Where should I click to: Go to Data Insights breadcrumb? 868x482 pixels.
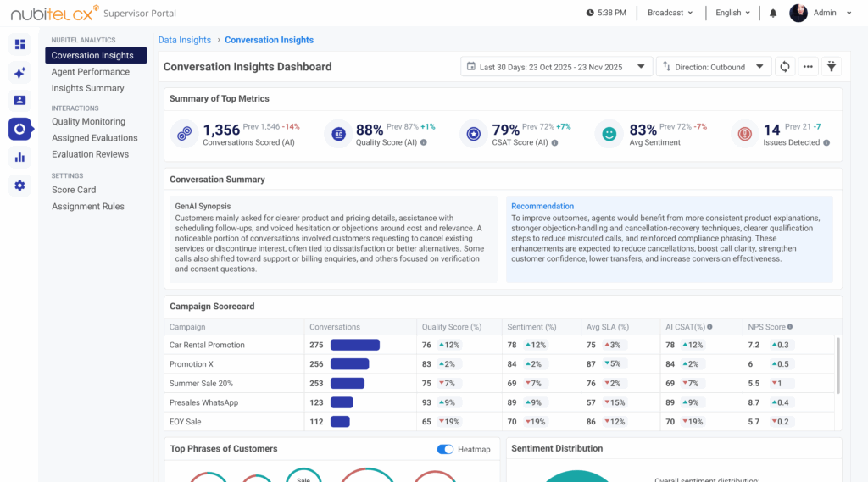184,40
